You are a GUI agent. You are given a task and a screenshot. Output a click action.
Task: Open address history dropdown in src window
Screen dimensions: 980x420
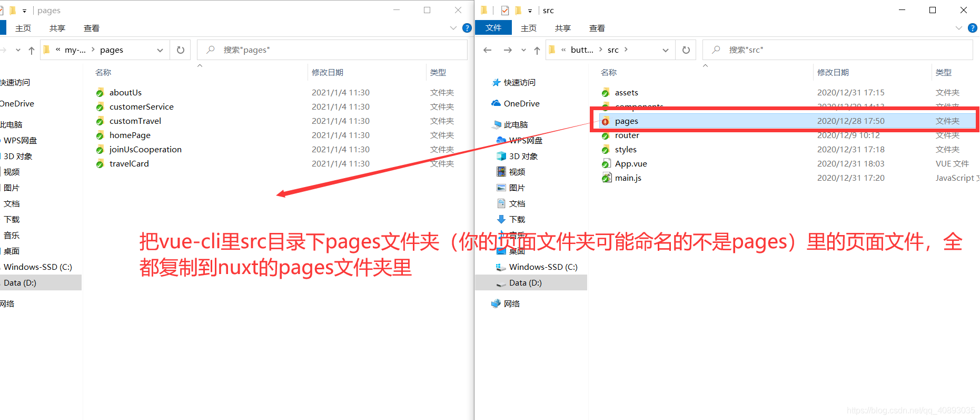pyautogui.click(x=666, y=50)
